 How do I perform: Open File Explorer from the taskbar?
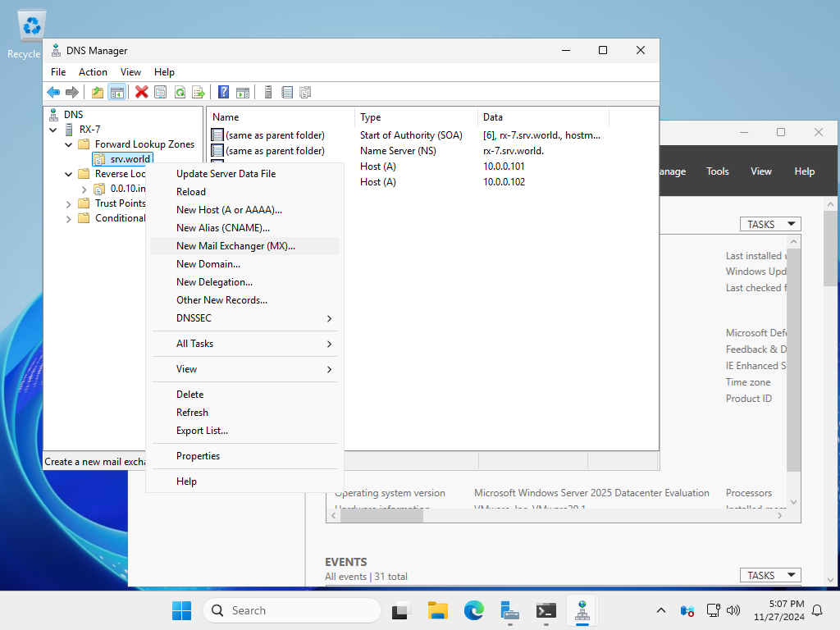(x=438, y=610)
